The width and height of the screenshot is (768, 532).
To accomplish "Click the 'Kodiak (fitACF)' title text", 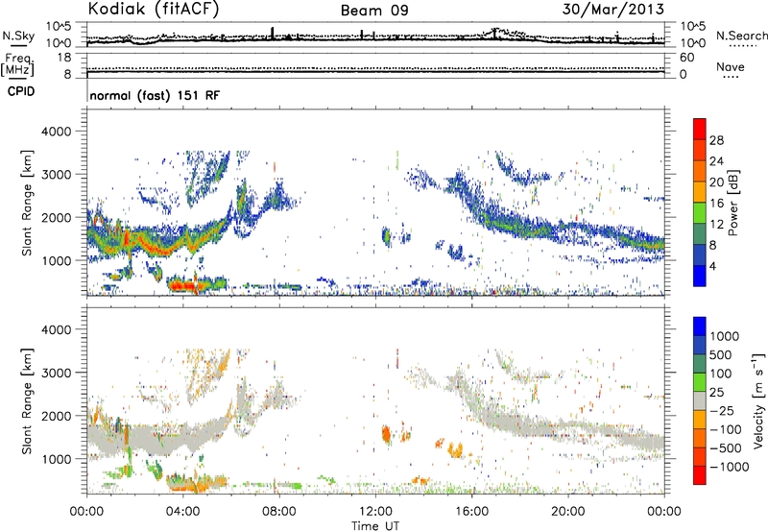I will (x=154, y=10).
